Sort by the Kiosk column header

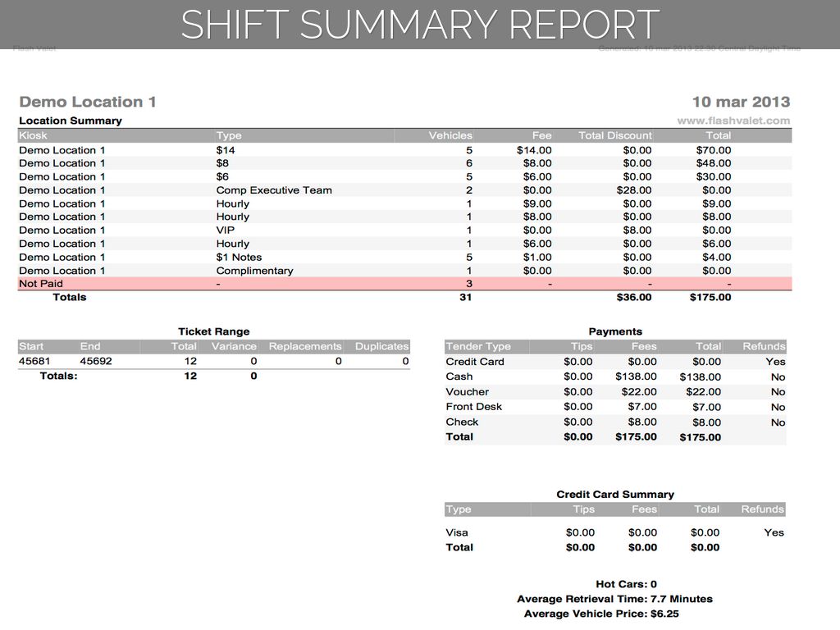(x=34, y=135)
